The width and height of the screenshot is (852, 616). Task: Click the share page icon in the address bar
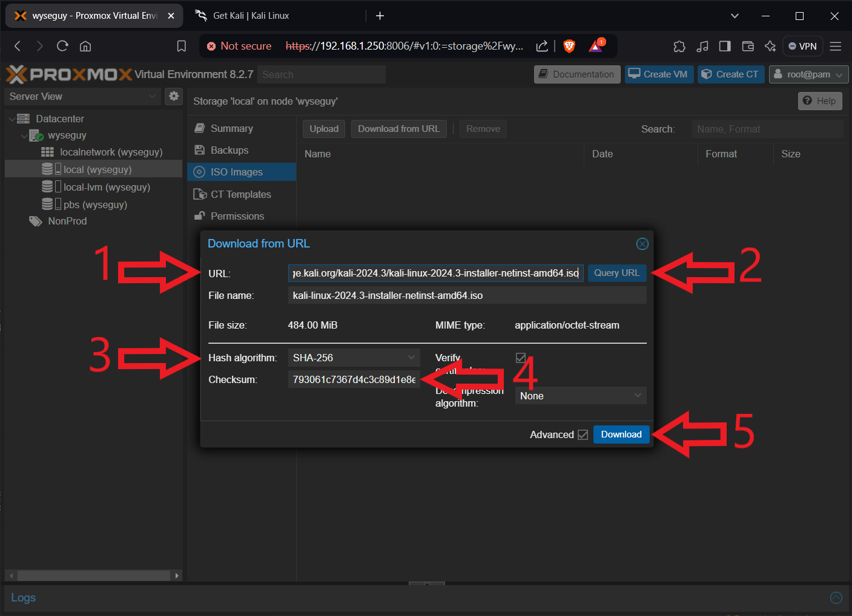point(542,46)
